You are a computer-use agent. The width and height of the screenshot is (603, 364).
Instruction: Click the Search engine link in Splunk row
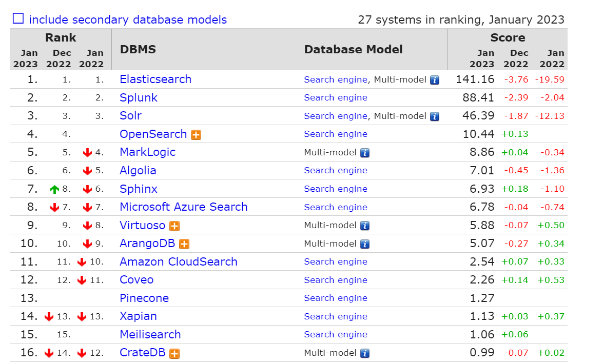335,97
